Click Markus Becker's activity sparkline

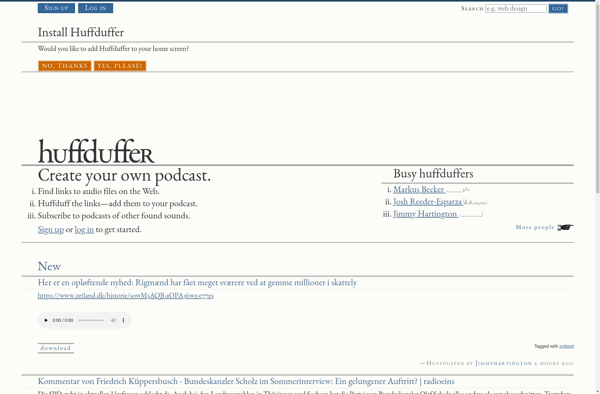[458, 190]
